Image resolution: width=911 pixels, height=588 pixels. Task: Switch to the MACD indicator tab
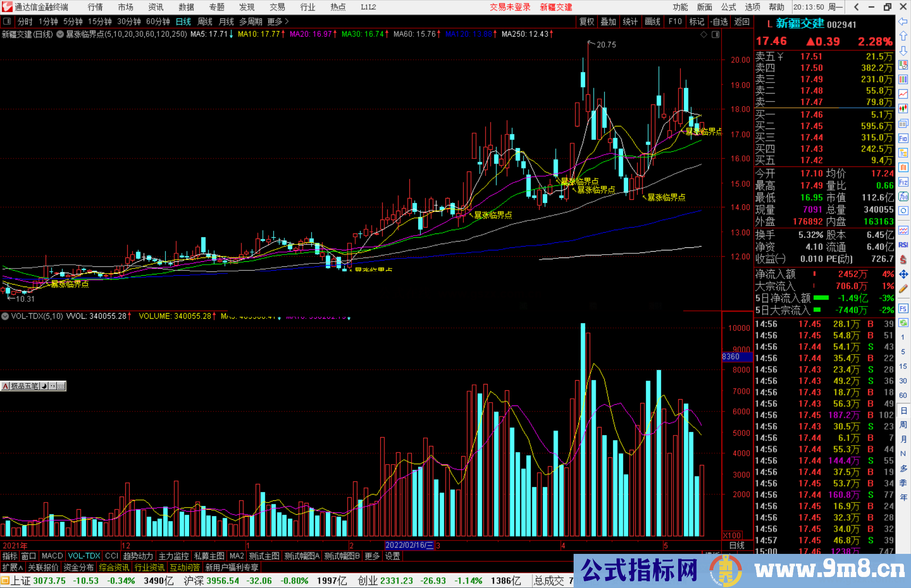click(52, 556)
